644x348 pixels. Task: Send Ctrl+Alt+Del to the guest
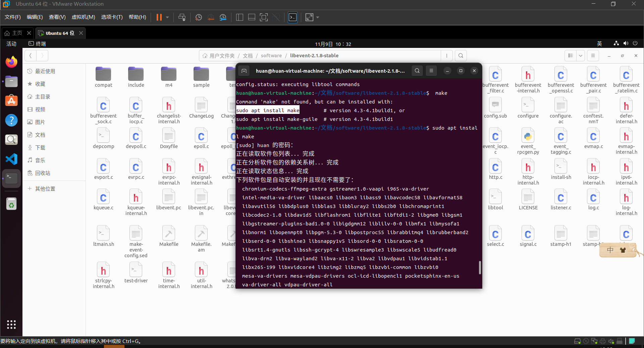pyautogui.click(x=182, y=17)
